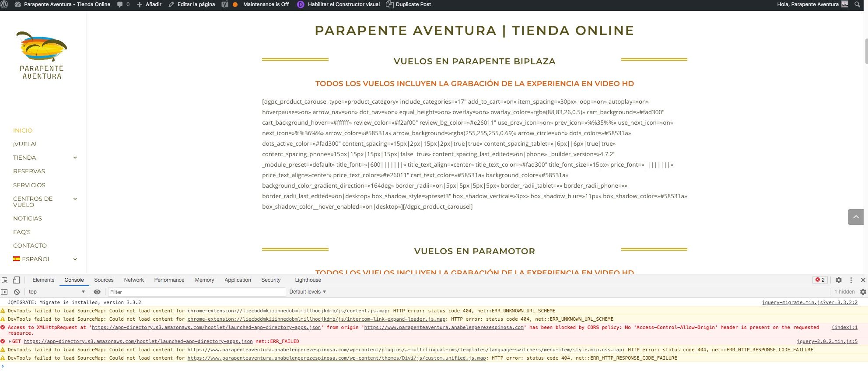This screenshot has width=868, height=385.
Task: Click Maintenance is Off
Action: click(266, 4)
